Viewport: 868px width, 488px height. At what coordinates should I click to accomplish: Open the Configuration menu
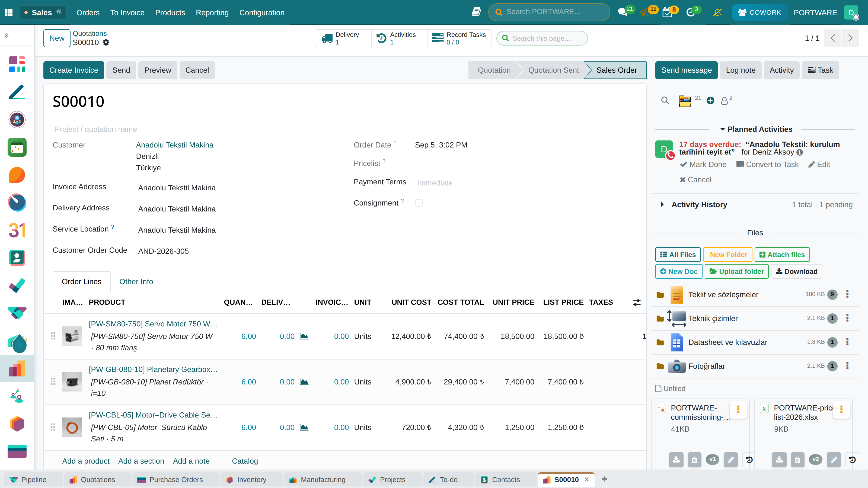click(x=262, y=12)
